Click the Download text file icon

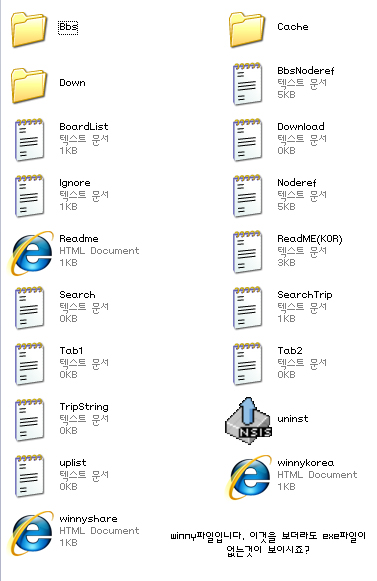[247, 140]
